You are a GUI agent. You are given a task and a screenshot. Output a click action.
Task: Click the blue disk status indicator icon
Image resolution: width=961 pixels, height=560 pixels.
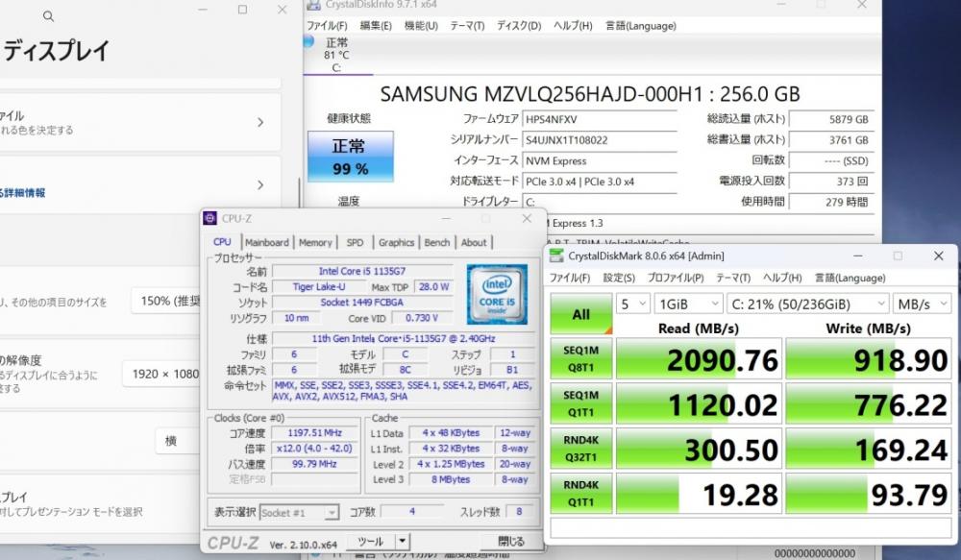pos(308,41)
